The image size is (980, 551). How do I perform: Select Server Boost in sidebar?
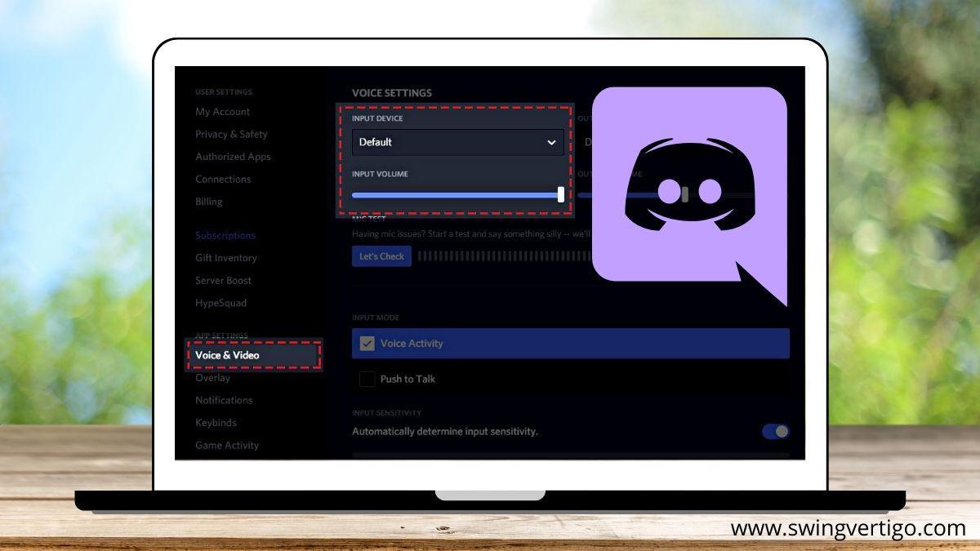(x=223, y=280)
